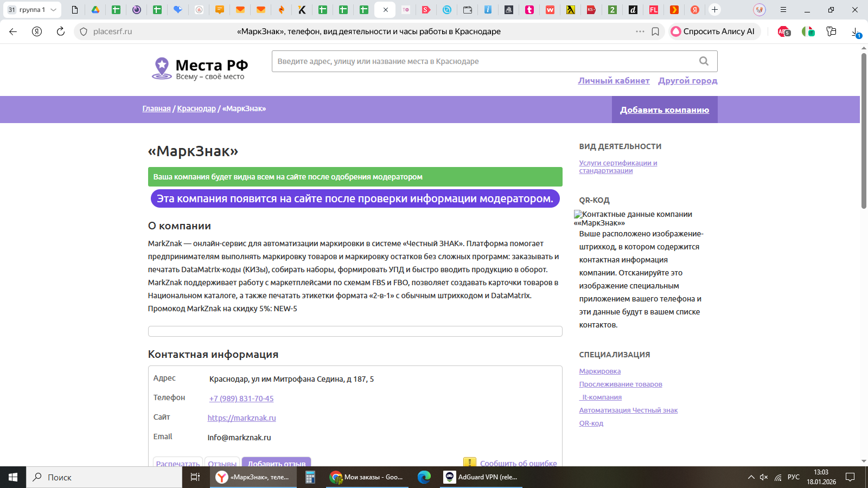Open the red ad blocker extension
This screenshot has width=868, height=488.
(784, 31)
